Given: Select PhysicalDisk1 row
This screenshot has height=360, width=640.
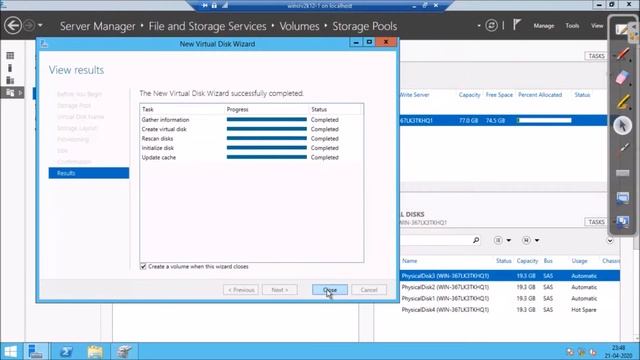Looking at the screenshot, I should click(510, 298).
